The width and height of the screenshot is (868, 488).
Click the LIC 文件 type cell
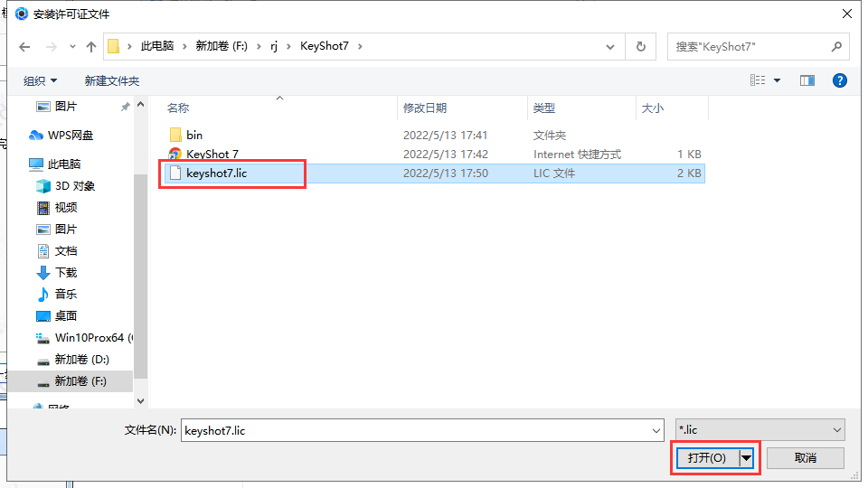pos(554,174)
